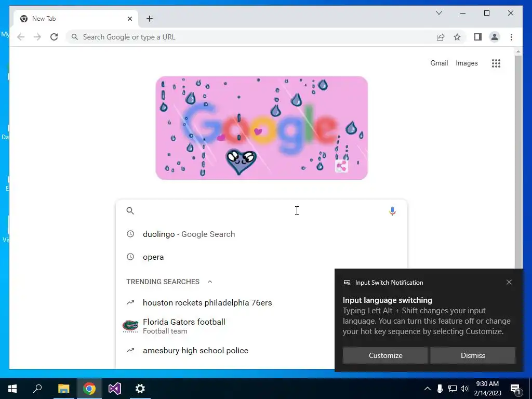Open the Action Center notifications icon
The width and height of the screenshot is (532, 399).
pyautogui.click(x=515, y=389)
